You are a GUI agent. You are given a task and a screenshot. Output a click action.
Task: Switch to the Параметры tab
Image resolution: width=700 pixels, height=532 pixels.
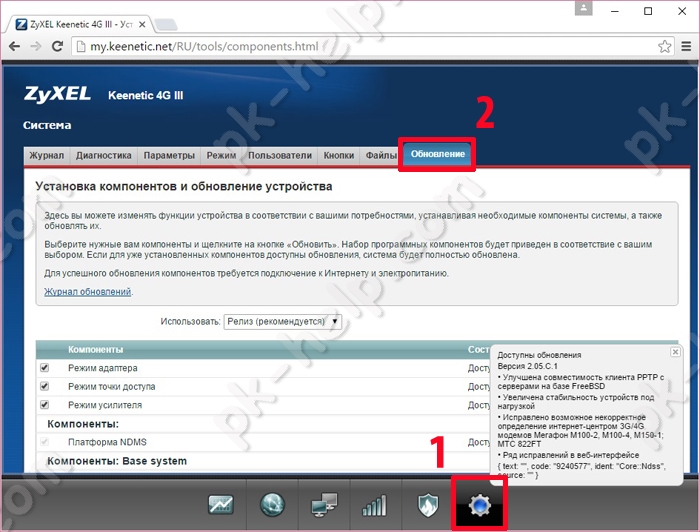(169, 155)
